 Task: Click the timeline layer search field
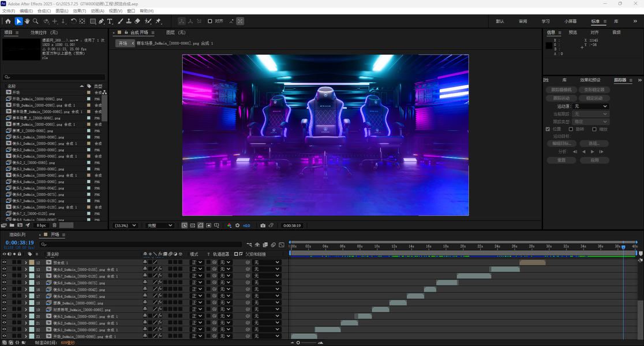click(x=141, y=245)
